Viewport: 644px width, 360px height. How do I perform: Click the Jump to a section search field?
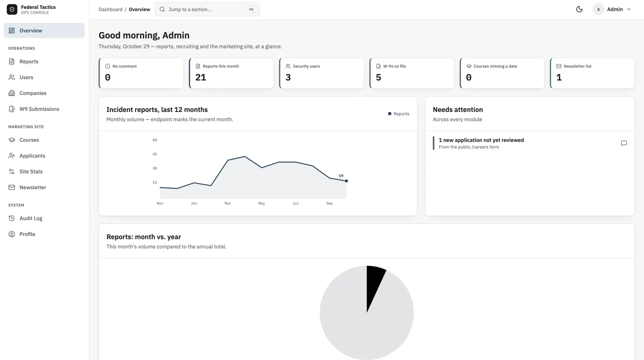pos(207,9)
